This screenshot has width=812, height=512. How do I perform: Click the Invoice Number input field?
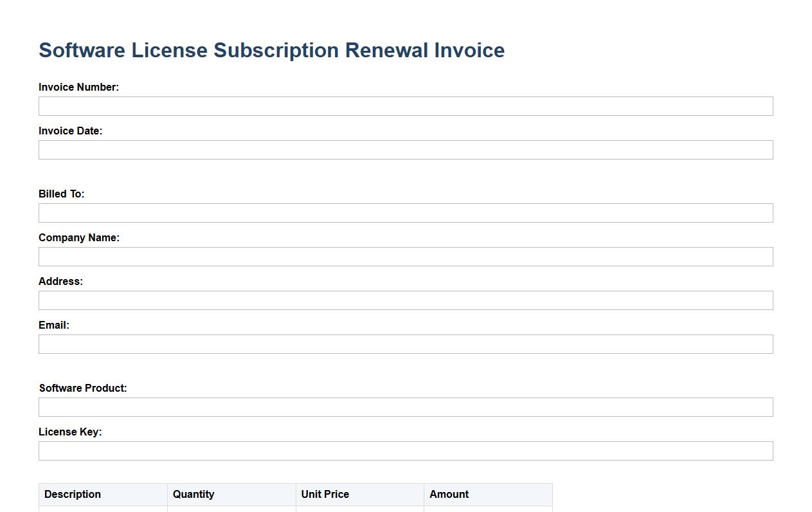pyautogui.click(x=406, y=106)
